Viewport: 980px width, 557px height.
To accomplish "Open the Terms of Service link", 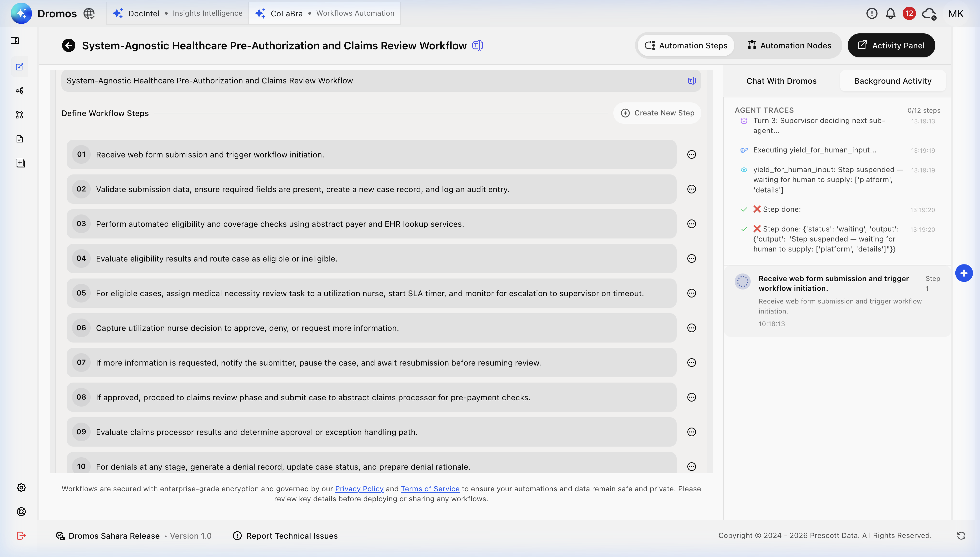I will point(430,489).
